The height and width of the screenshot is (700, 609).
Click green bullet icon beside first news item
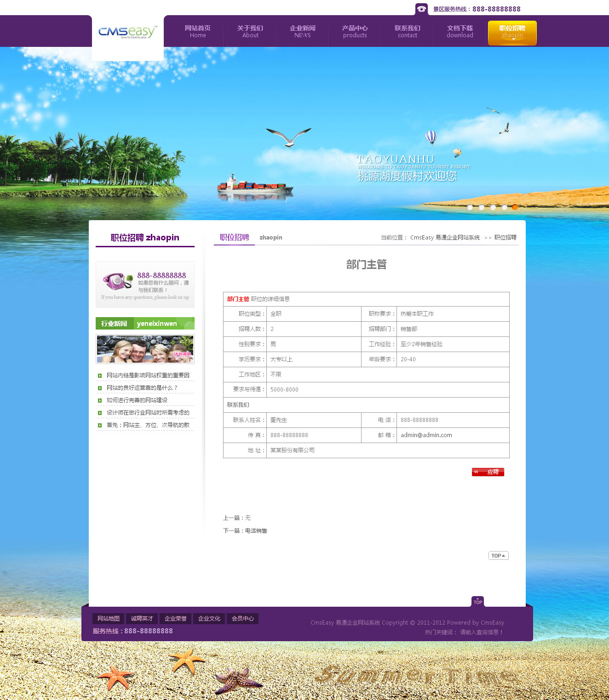tap(100, 376)
